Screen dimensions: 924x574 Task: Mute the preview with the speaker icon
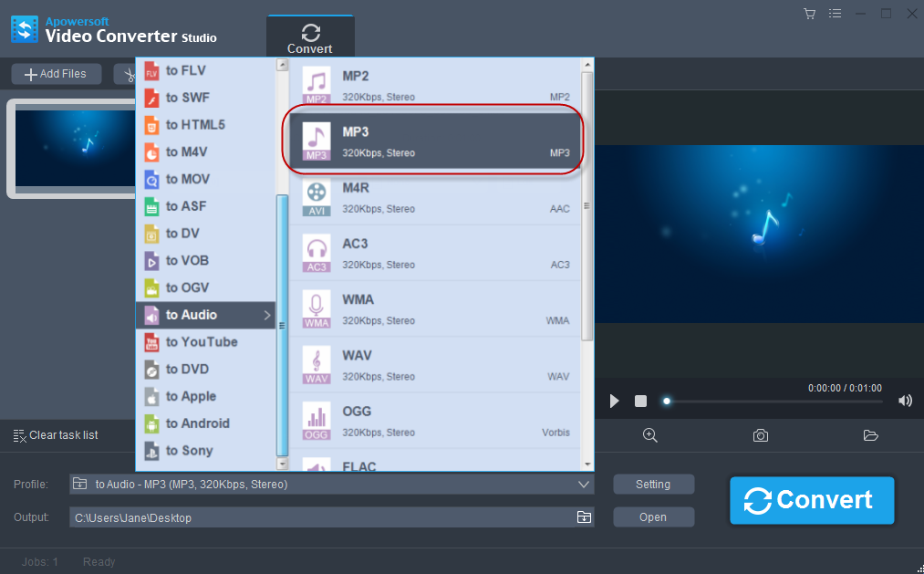[905, 401]
